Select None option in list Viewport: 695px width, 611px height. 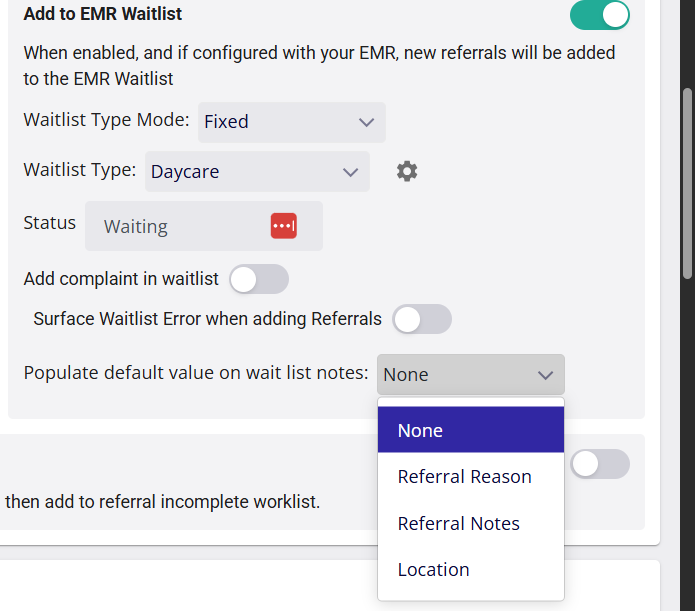[x=471, y=430]
